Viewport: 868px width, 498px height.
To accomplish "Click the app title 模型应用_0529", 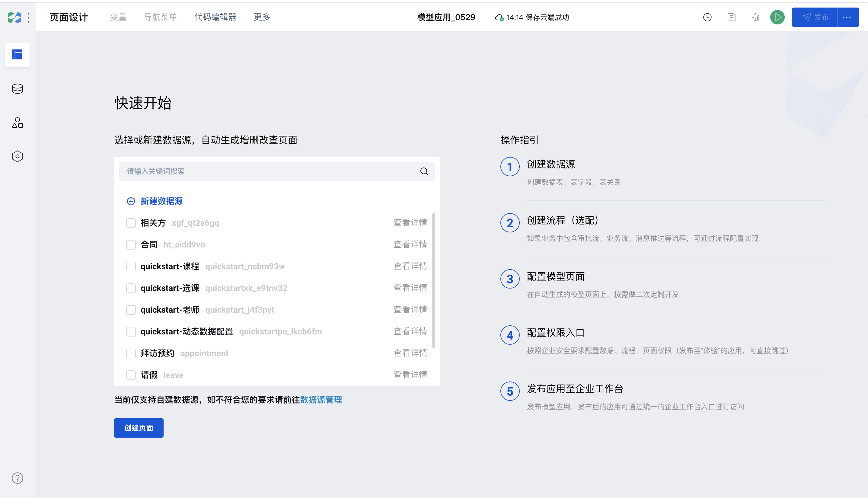I will (x=446, y=18).
